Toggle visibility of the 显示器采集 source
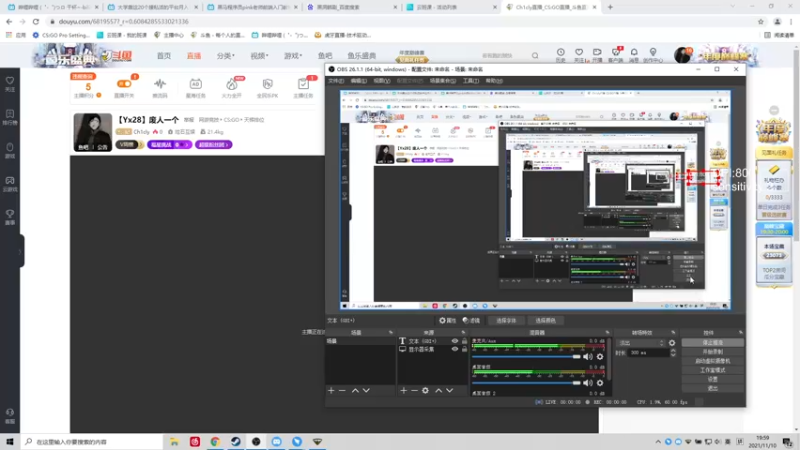The height and width of the screenshot is (450, 800). (x=455, y=349)
